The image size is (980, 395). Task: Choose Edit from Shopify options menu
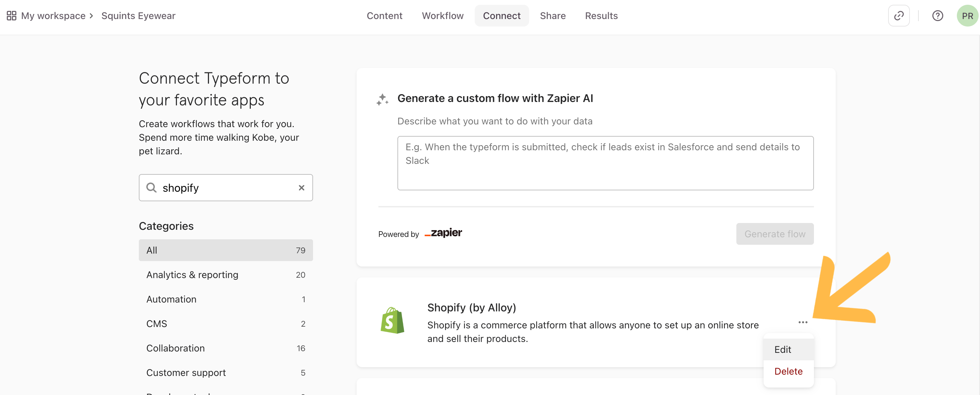click(x=788, y=349)
